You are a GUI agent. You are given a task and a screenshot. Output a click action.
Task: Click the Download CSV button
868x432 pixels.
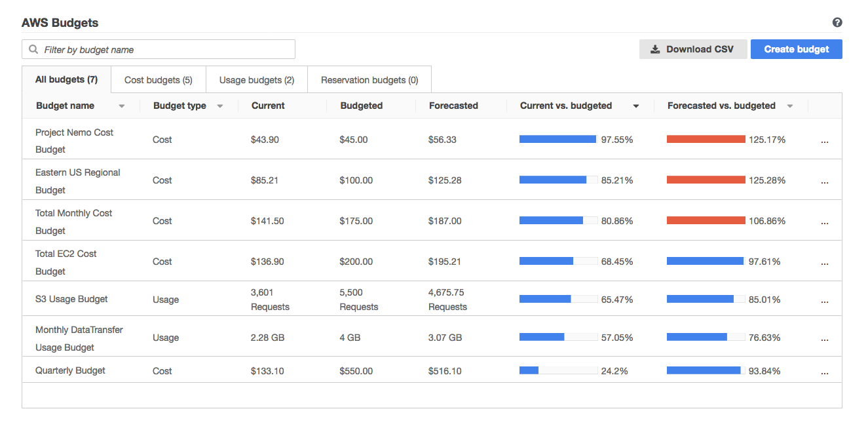[x=693, y=49]
